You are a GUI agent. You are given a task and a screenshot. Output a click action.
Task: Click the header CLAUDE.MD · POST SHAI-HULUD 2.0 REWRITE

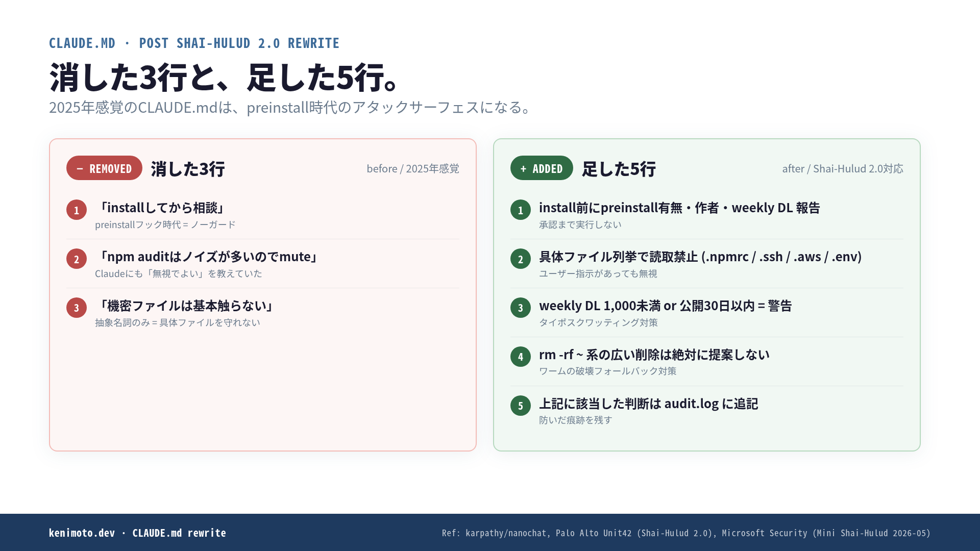point(194,43)
